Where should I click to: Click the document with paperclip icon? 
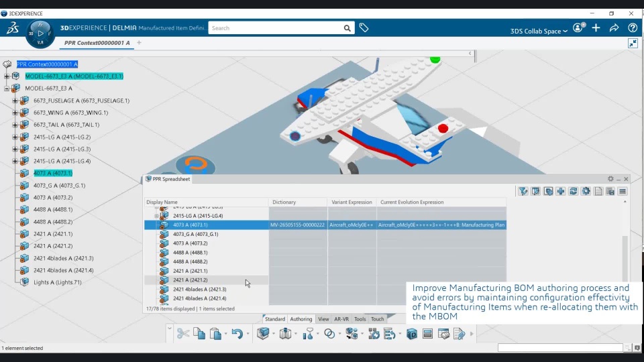pyautogui.click(x=459, y=334)
